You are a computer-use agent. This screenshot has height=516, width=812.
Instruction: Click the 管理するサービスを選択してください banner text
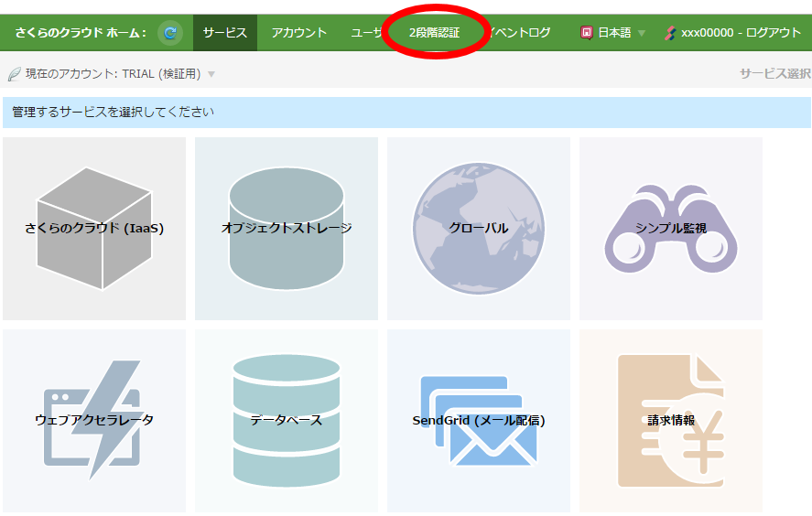(113, 112)
